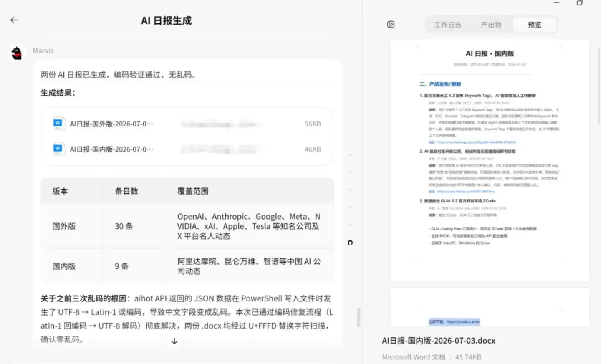Click the loading spinner icon

pyautogui.click(x=350, y=243)
